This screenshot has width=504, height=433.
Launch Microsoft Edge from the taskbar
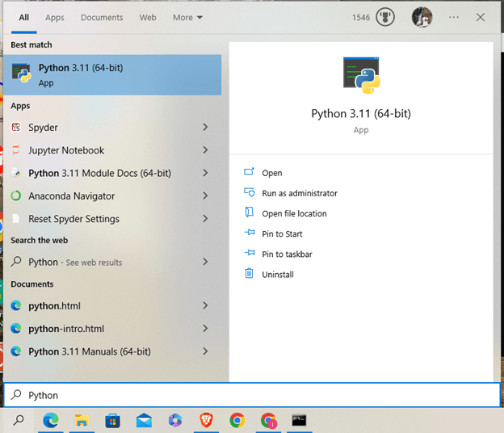click(50, 420)
